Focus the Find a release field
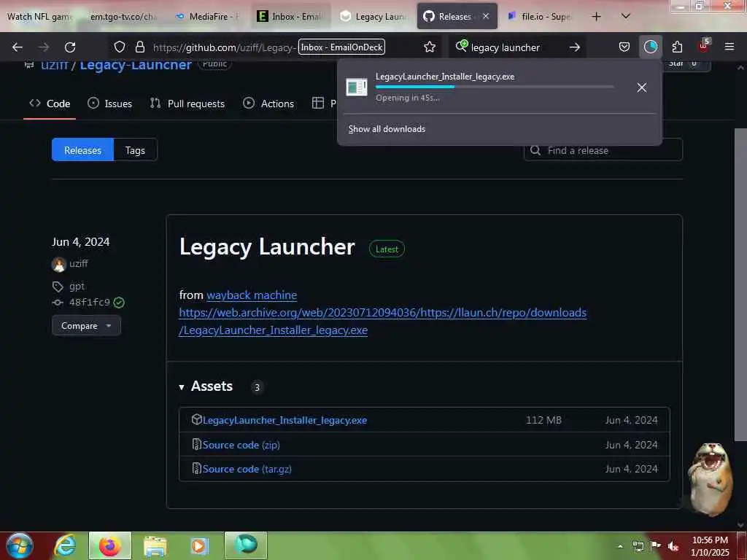 603,150
